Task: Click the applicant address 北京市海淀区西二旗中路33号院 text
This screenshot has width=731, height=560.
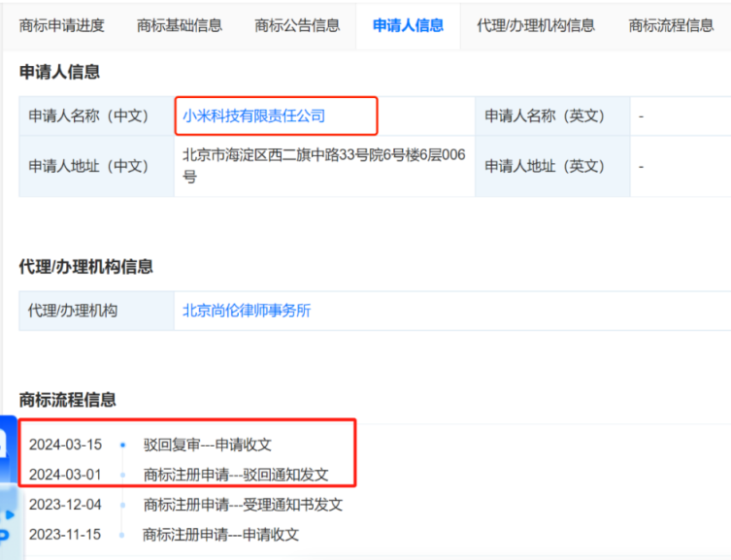Action: coord(324,165)
